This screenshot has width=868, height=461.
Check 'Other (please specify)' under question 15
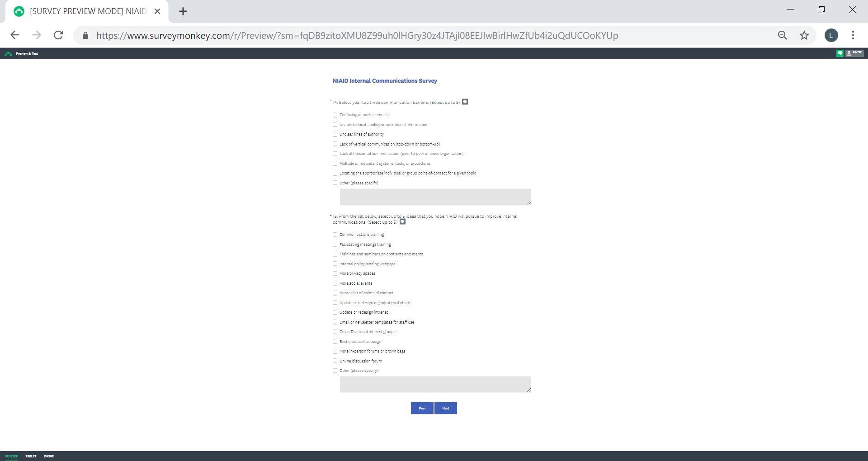click(335, 371)
